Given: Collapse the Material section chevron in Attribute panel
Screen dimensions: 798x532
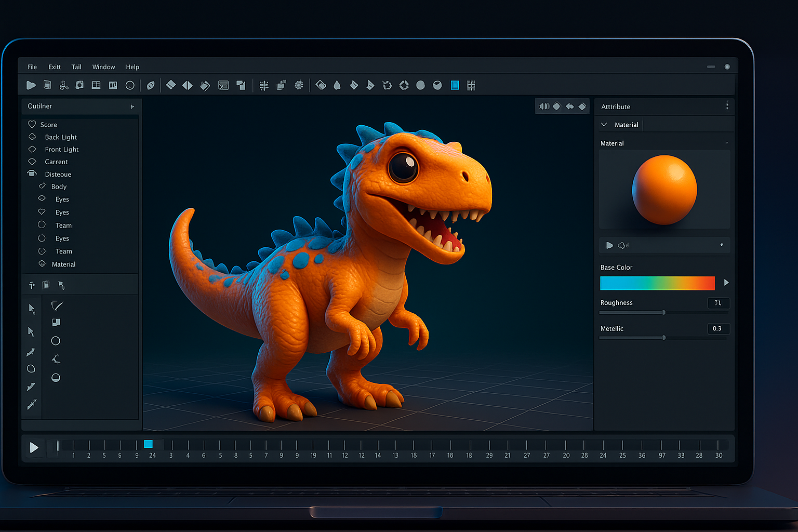Looking at the screenshot, I should (604, 125).
